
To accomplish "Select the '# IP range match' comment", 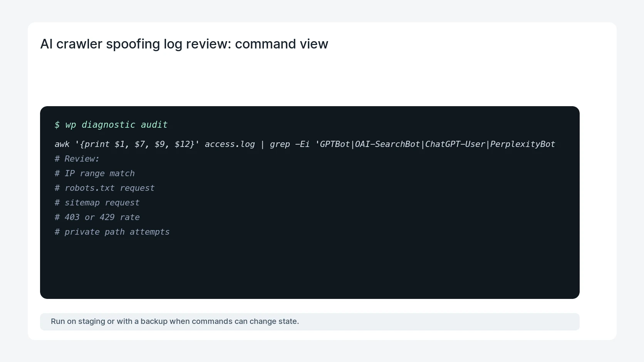I will 95,173.
